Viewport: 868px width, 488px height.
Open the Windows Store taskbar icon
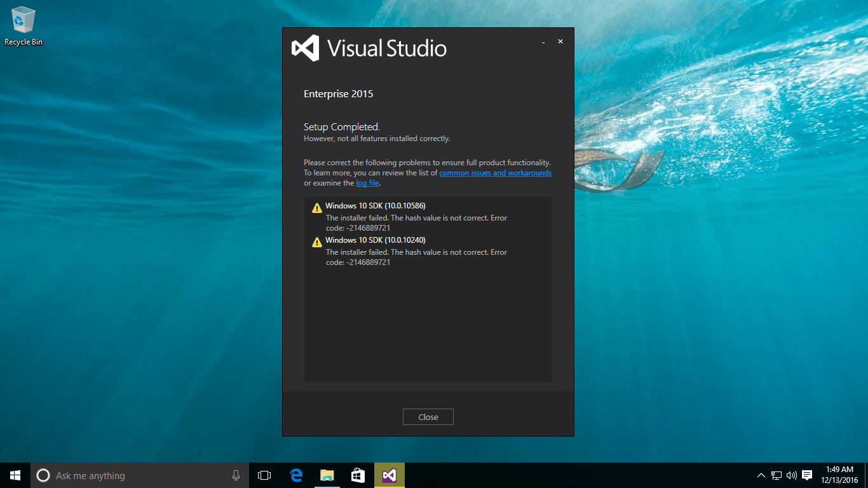coord(358,475)
